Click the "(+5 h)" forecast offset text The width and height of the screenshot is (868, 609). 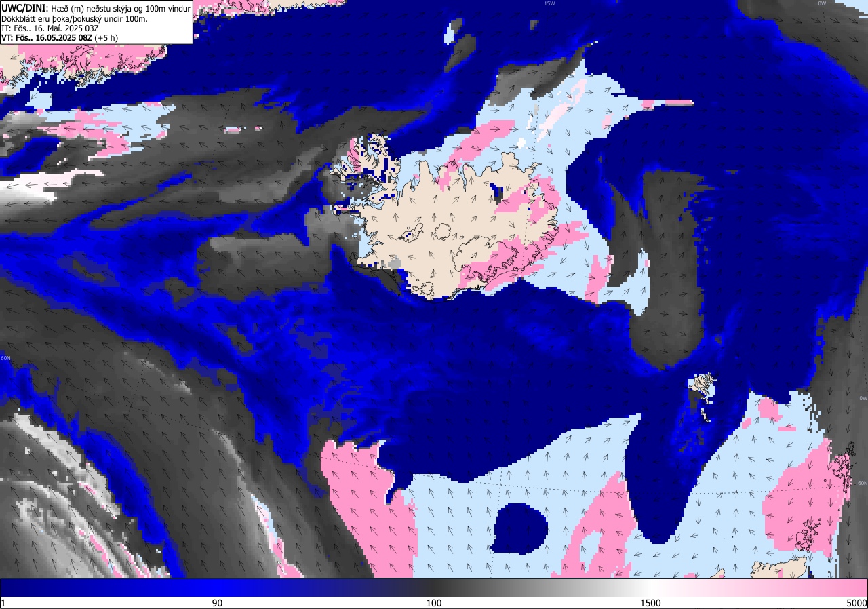(x=106, y=38)
